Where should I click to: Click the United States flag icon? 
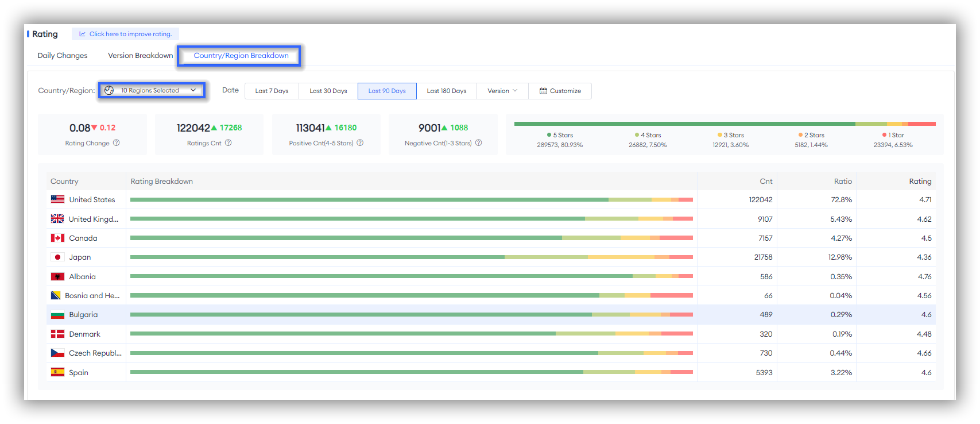(x=57, y=199)
